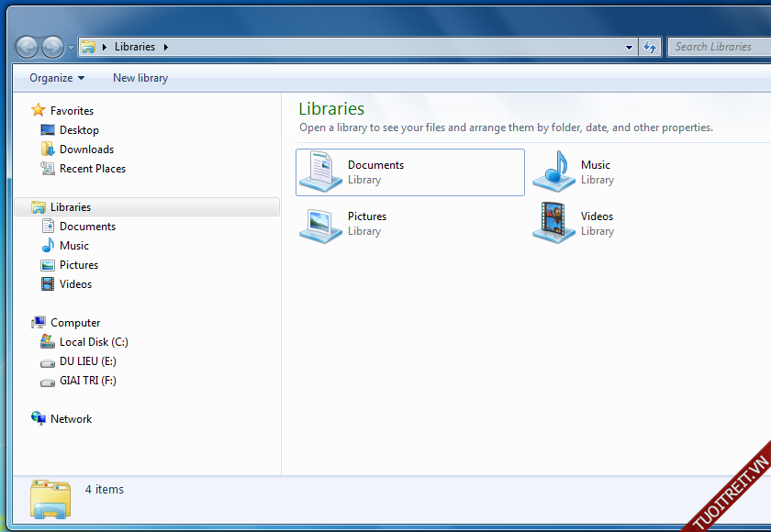Select Local Disk (C:) drive
Viewport: 771px width, 532px height.
pos(93,342)
